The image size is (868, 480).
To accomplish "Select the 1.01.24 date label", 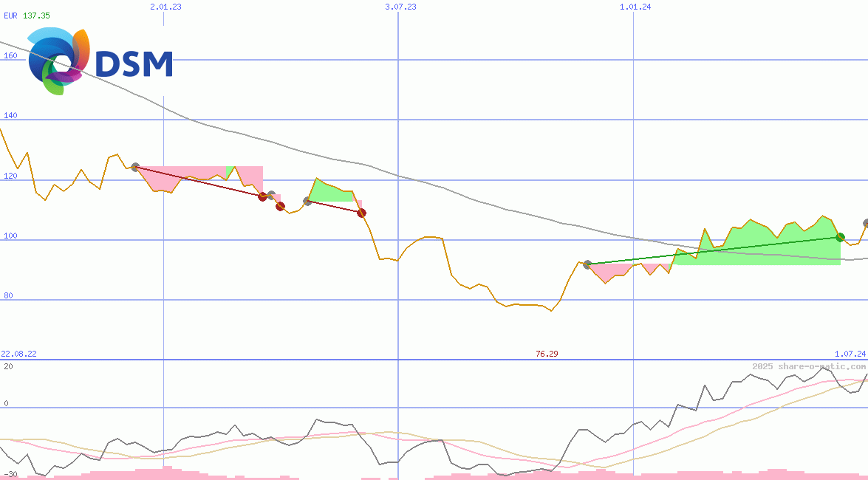I will click(x=635, y=7).
